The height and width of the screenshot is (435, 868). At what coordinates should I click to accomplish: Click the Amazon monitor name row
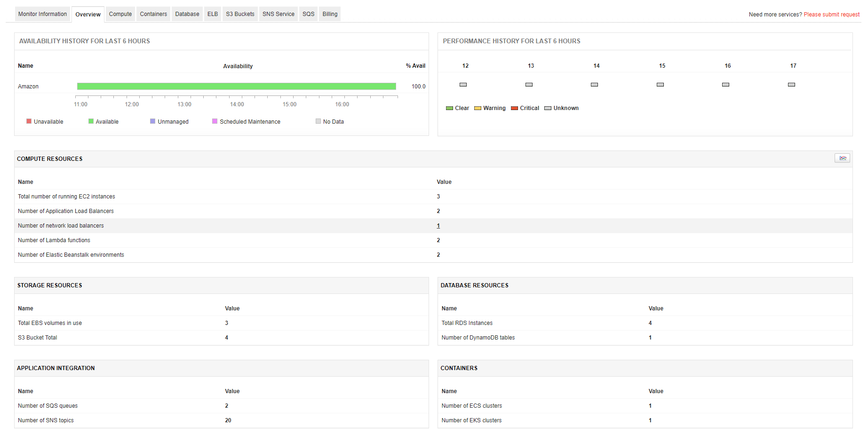tap(28, 86)
